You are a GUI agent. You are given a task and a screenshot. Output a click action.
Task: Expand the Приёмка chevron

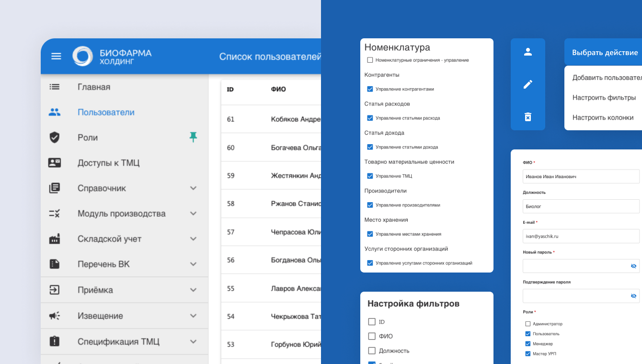pyautogui.click(x=193, y=290)
